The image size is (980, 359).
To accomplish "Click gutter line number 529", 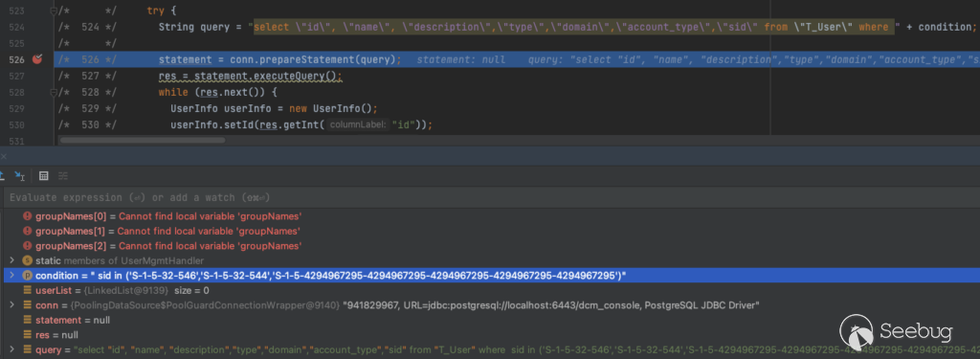I will (x=16, y=108).
